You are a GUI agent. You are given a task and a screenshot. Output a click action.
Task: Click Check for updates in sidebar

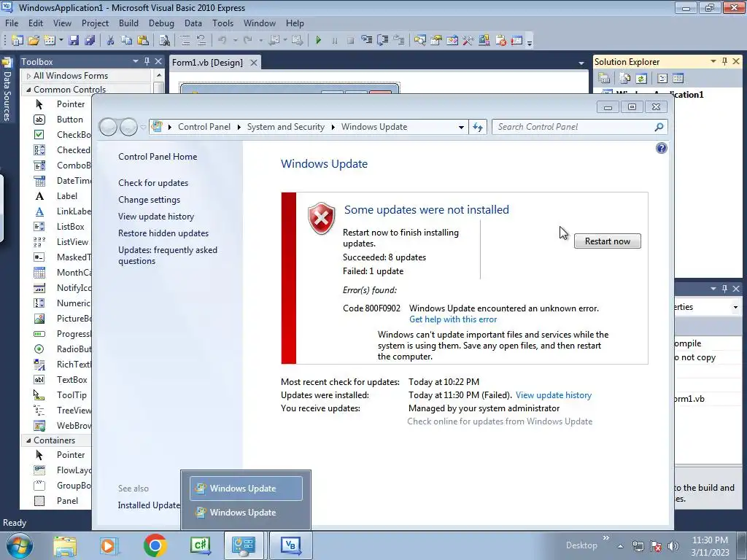tap(153, 183)
